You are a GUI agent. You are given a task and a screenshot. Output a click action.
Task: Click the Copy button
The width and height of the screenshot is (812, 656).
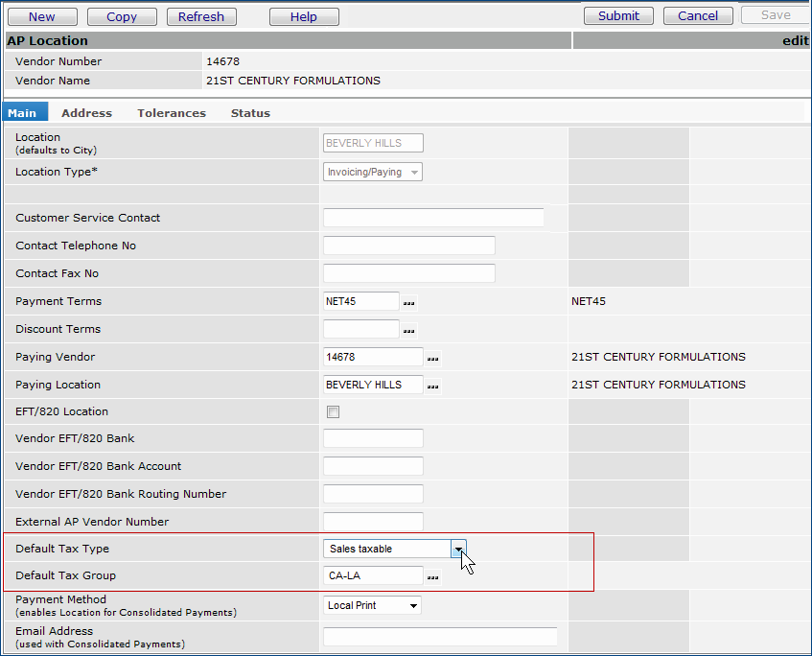122,17
